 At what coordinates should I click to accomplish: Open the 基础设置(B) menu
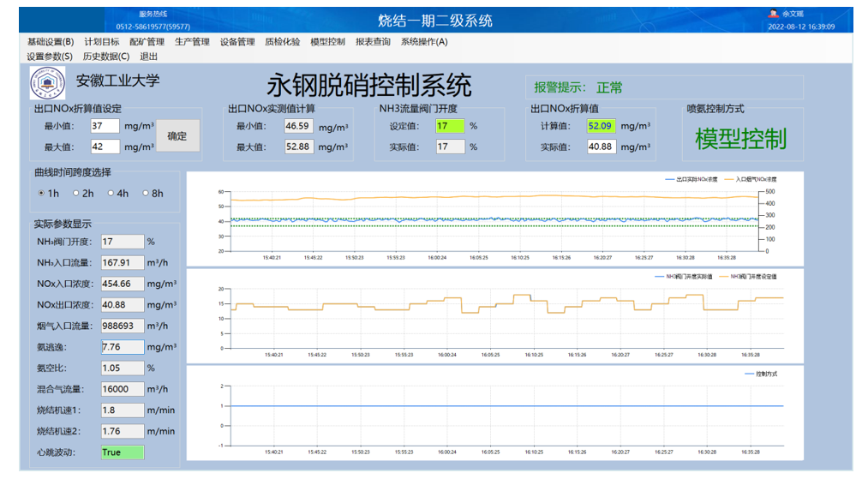(51, 41)
